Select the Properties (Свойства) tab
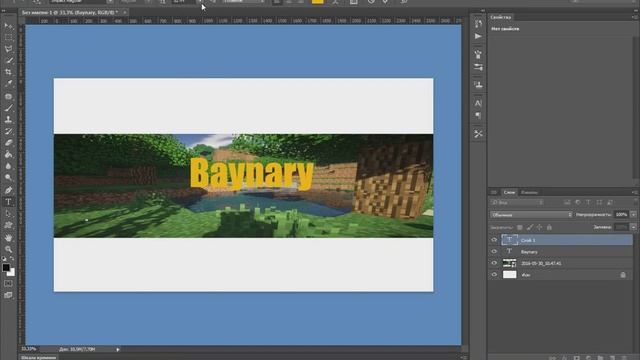This screenshot has width=640, height=360. pos(500,17)
